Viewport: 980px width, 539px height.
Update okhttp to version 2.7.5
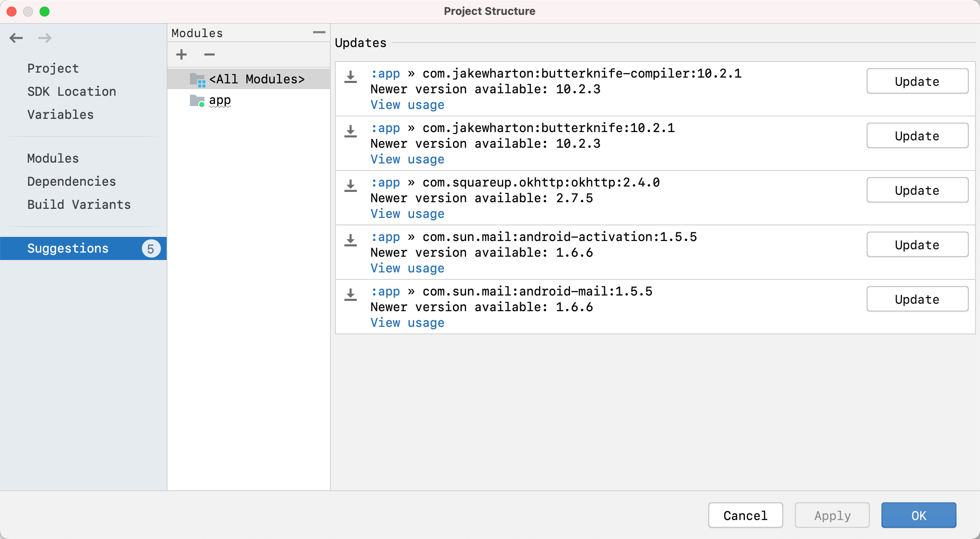pyautogui.click(x=917, y=190)
